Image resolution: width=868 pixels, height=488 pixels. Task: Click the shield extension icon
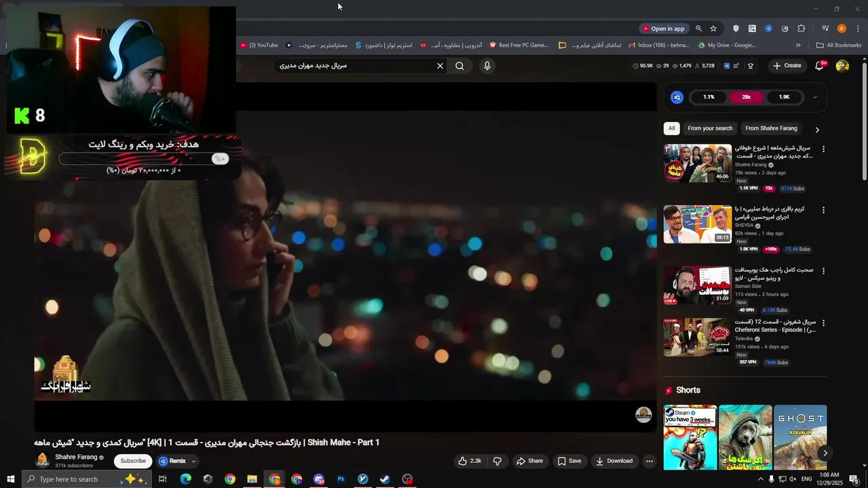tap(736, 28)
